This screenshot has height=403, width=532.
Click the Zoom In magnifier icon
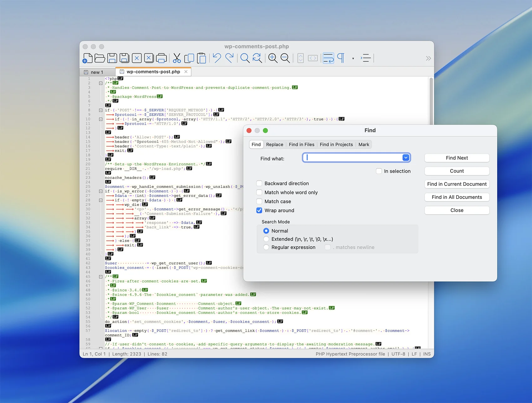[x=273, y=58]
